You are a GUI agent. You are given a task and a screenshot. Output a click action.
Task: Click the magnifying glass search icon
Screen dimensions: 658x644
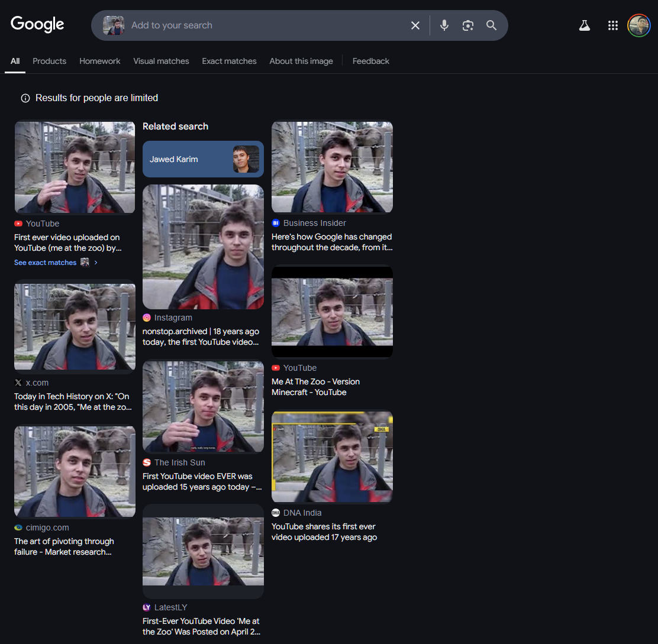click(491, 25)
